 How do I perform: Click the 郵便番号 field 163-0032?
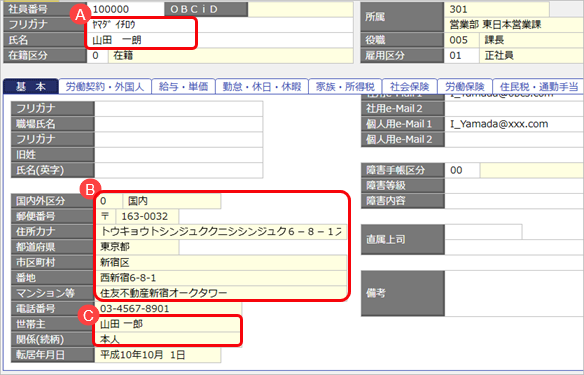pyautogui.click(x=147, y=216)
